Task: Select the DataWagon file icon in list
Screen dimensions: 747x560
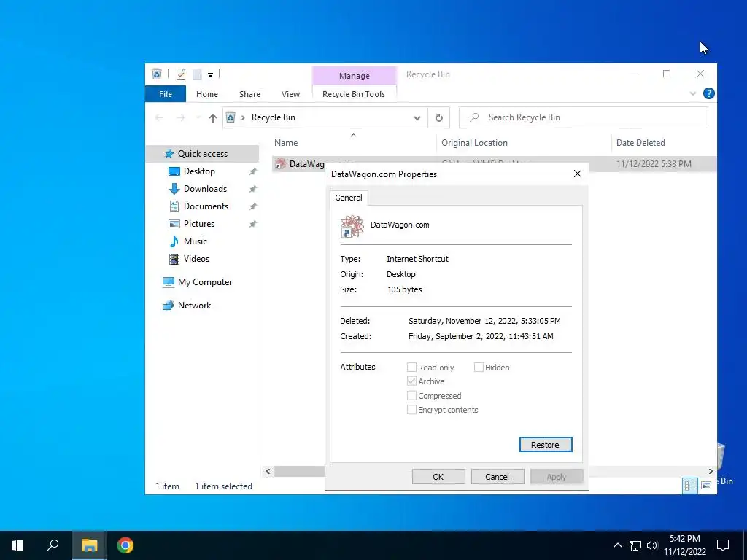Action: click(x=281, y=164)
